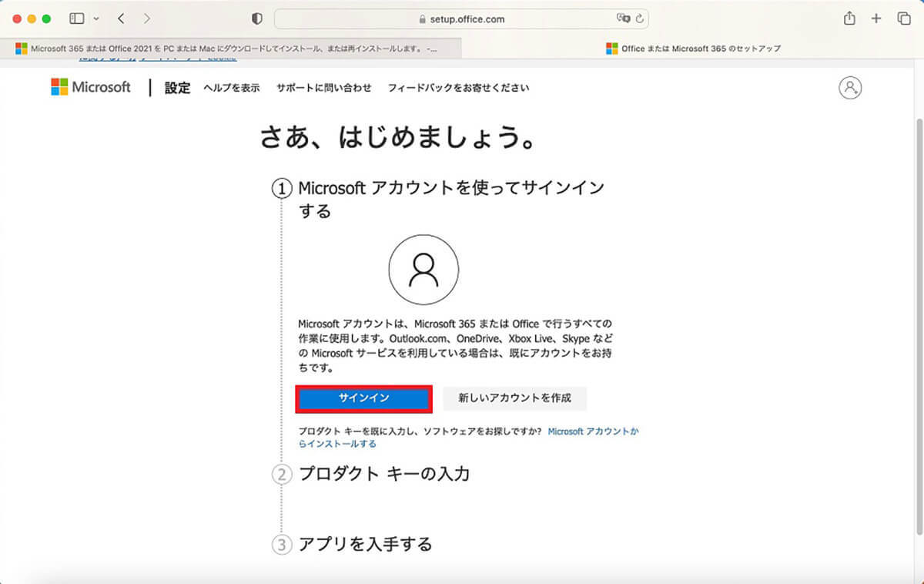
Task: Click the red close window button
Action: point(17,18)
